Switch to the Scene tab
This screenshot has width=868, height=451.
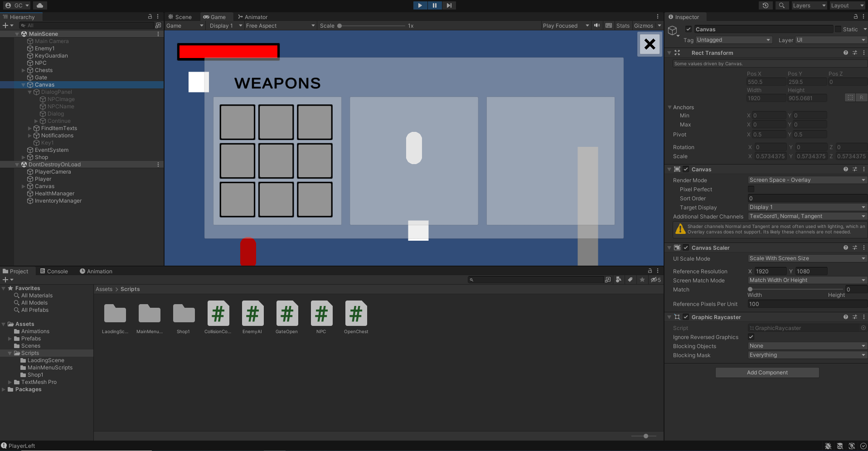[180, 17]
